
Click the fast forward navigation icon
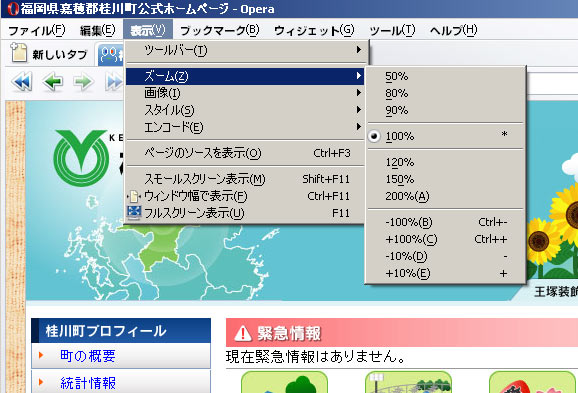[x=114, y=81]
